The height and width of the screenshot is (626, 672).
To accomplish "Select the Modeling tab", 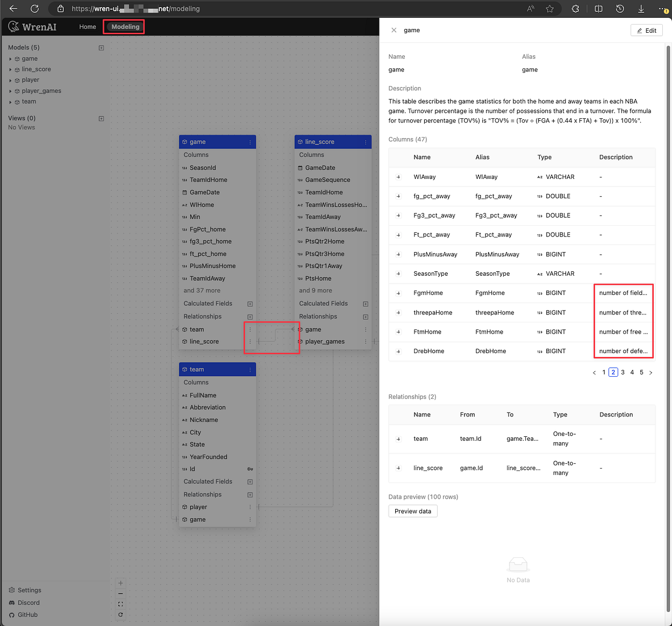I will coord(124,26).
